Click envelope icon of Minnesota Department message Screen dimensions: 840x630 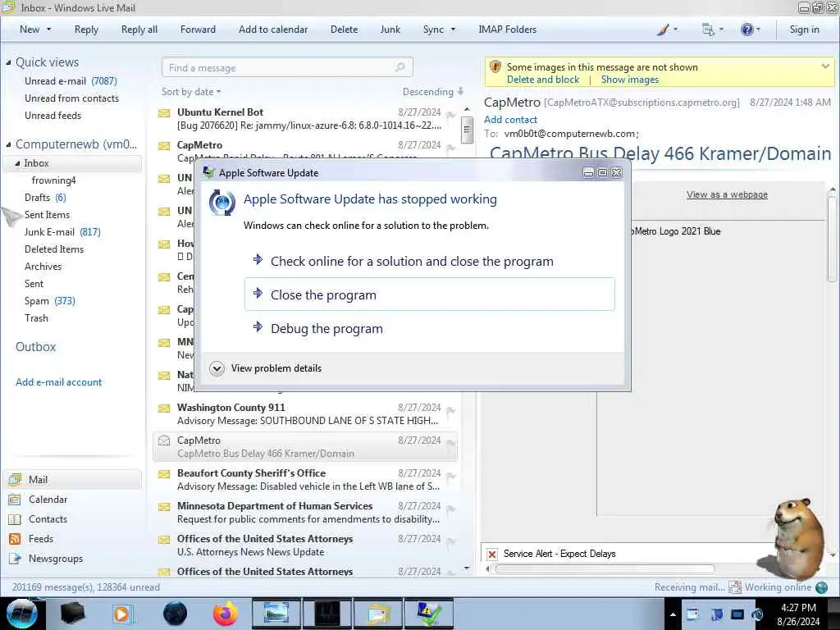tap(164, 507)
